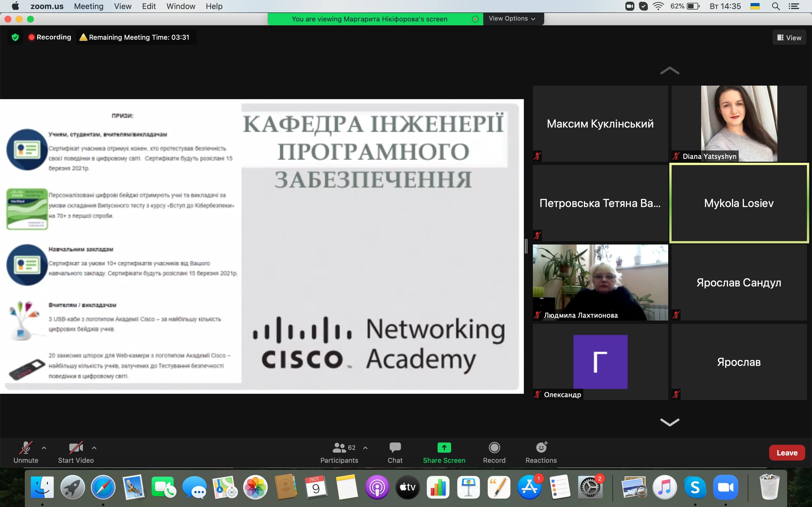The height and width of the screenshot is (507, 812).
Task: Expand the View Options dropdown
Action: coord(512,19)
